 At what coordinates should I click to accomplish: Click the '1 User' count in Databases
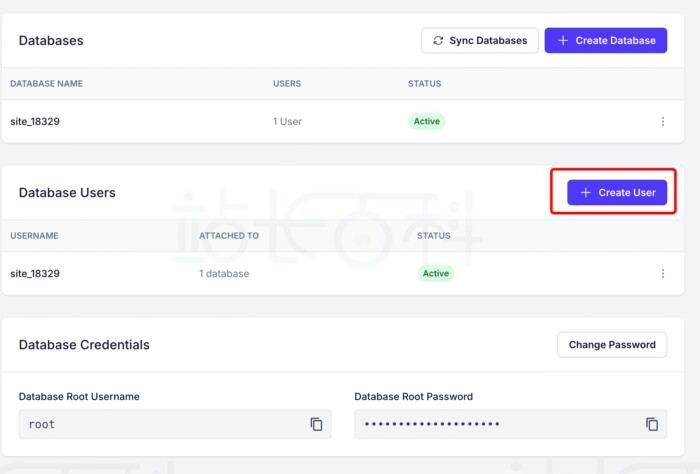(287, 121)
